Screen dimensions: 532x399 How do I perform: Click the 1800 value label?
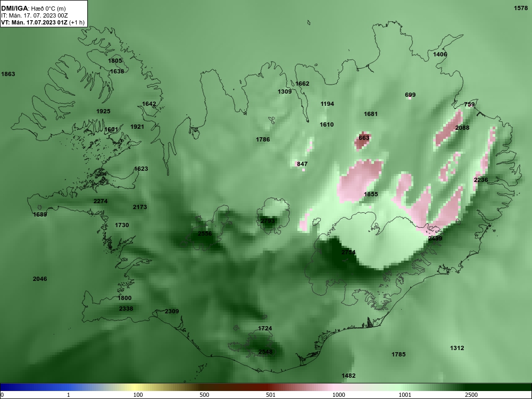pyautogui.click(x=124, y=298)
